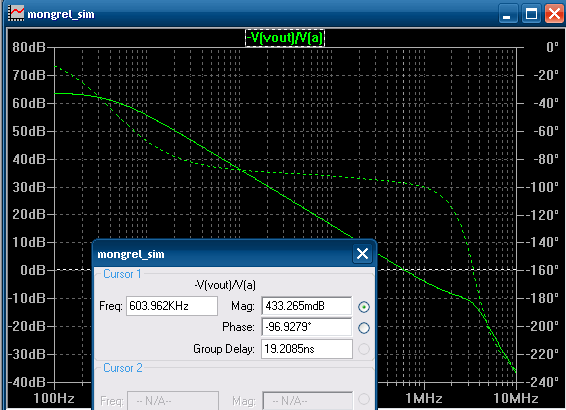The width and height of the screenshot is (566, 410).
Task: Click the Cursor 2 Mag radio button
Action: (x=364, y=399)
